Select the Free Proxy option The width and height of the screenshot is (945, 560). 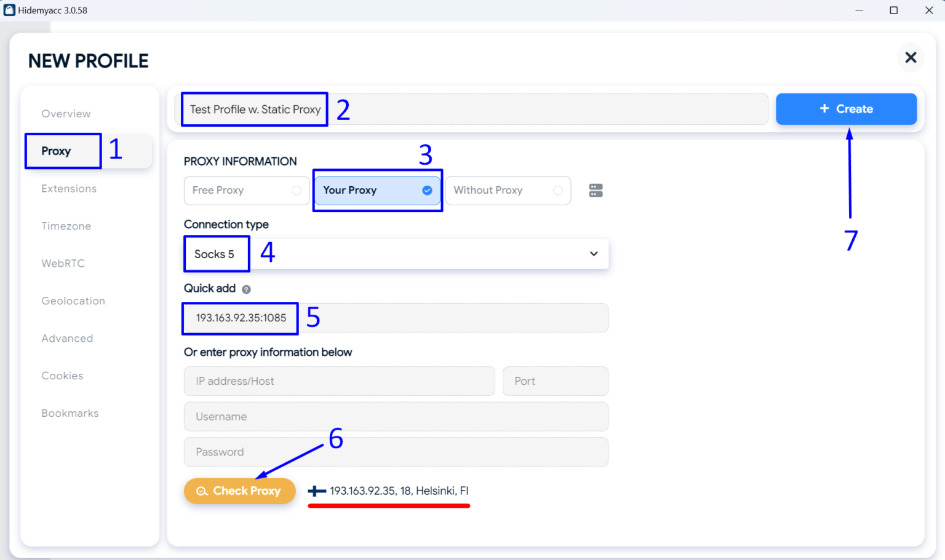point(246,191)
